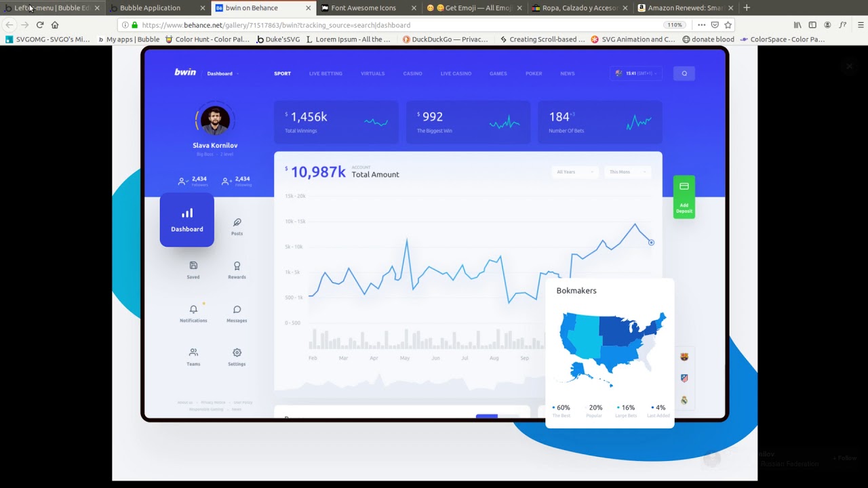Viewport: 868px width, 488px height.
Task: Open the Teams people icon
Action: click(x=193, y=352)
